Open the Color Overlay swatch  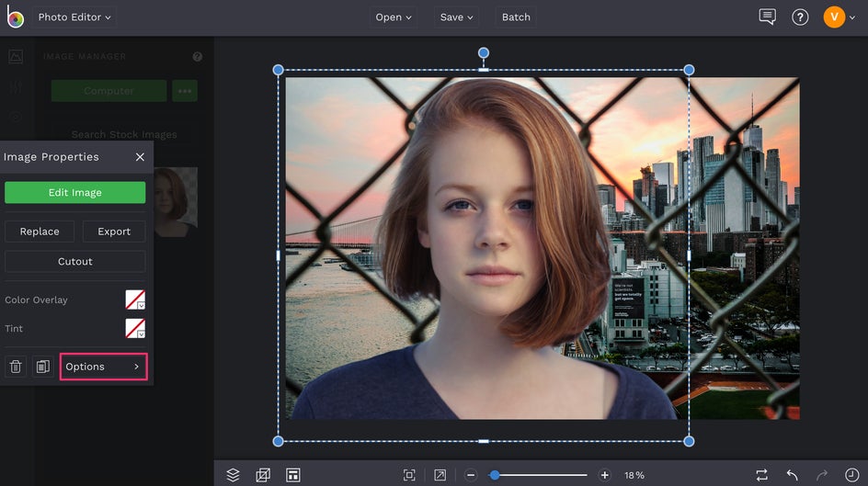coord(135,300)
